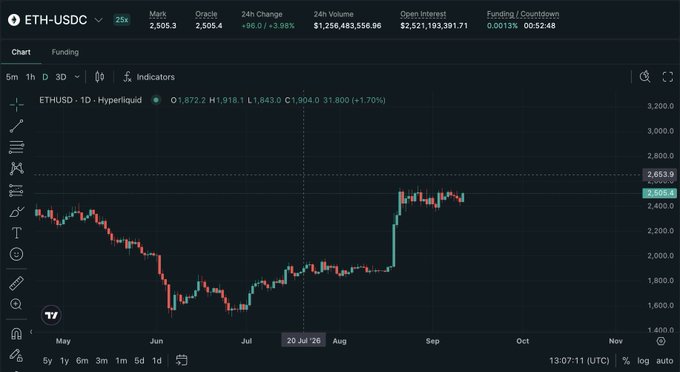
Task: Click the 2,653.9 crosshair price label
Action: pos(660,174)
